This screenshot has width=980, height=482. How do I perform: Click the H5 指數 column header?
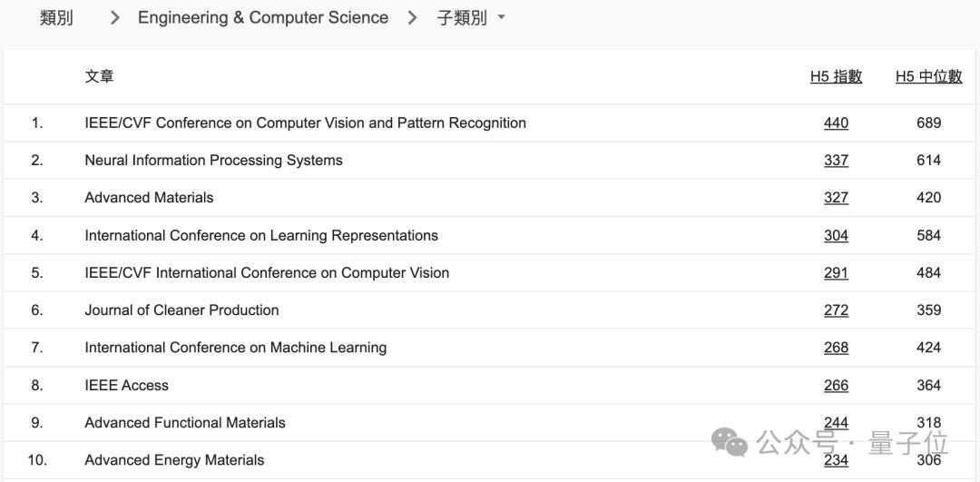tap(836, 77)
